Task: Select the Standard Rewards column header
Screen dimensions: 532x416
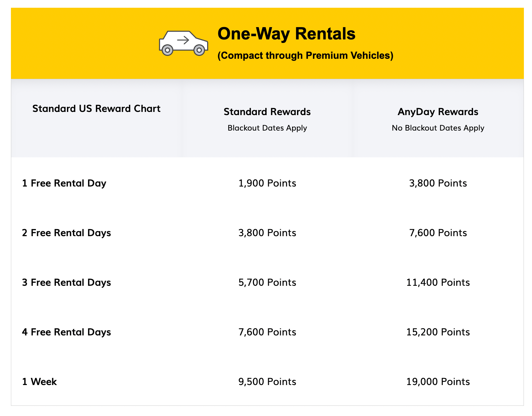Action: coord(267,112)
